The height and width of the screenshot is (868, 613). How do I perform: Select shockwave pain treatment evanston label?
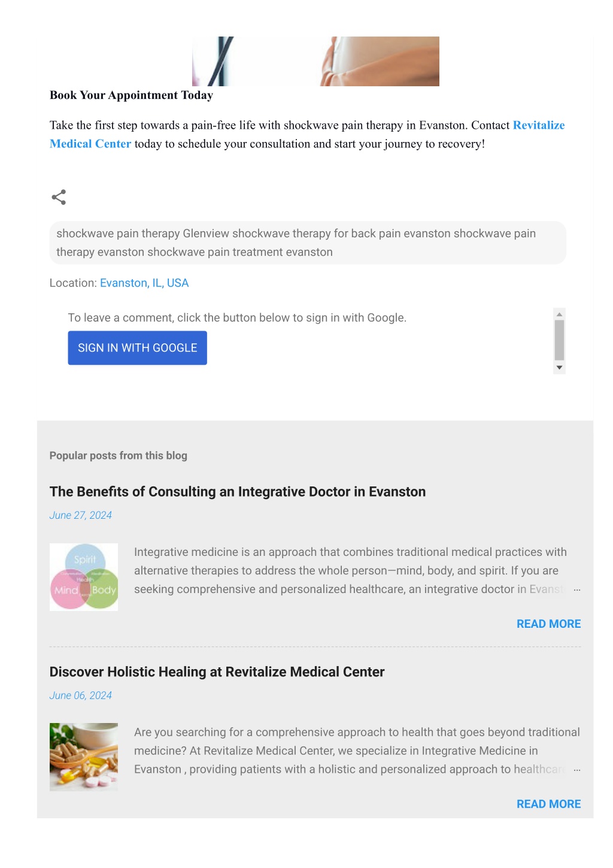[240, 252]
